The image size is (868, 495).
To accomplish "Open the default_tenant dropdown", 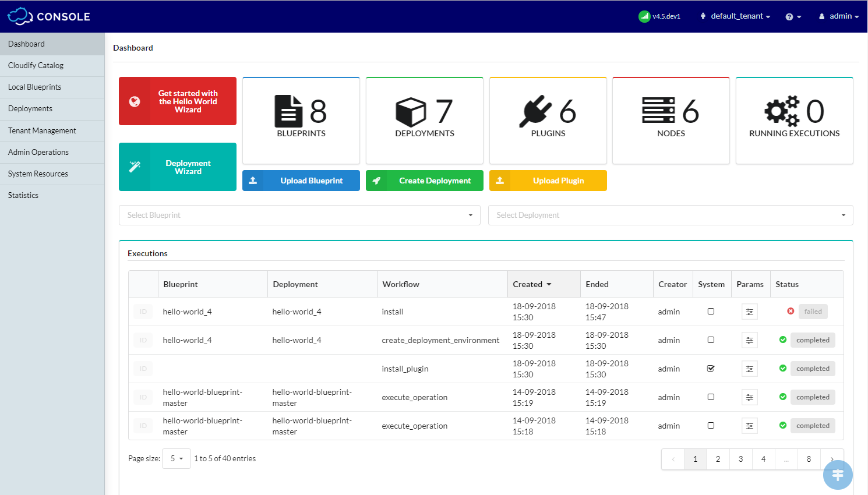I will 735,16.
